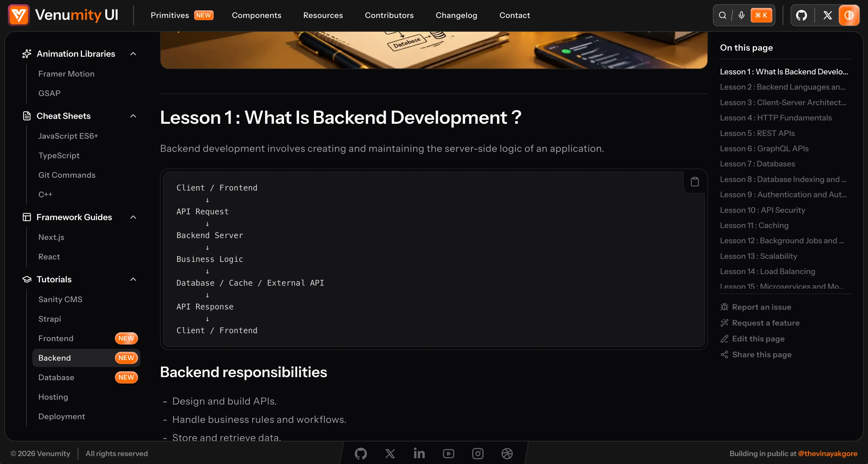The height and width of the screenshot is (464, 868).
Task: Open the Resources menu
Action: (323, 15)
